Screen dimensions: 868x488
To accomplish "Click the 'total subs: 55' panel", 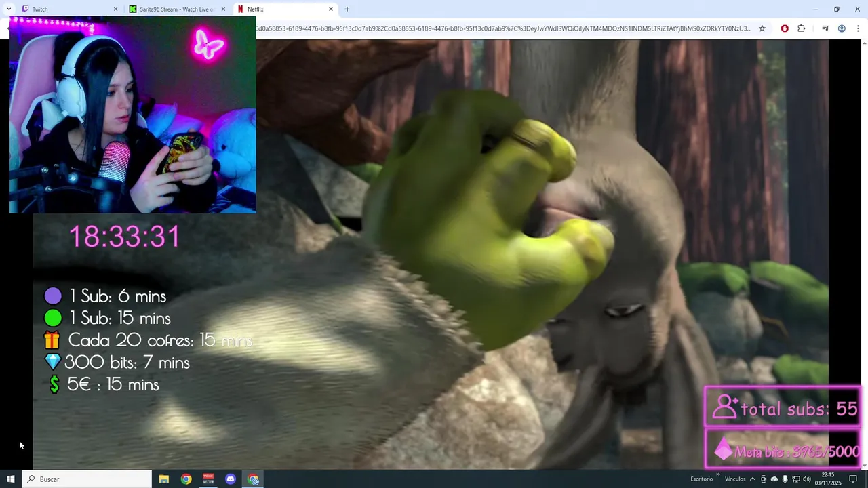I will pyautogui.click(x=783, y=407).
